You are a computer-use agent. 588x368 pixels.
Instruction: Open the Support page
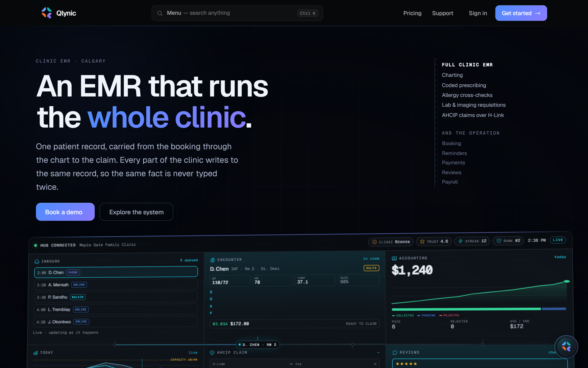coord(443,13)
